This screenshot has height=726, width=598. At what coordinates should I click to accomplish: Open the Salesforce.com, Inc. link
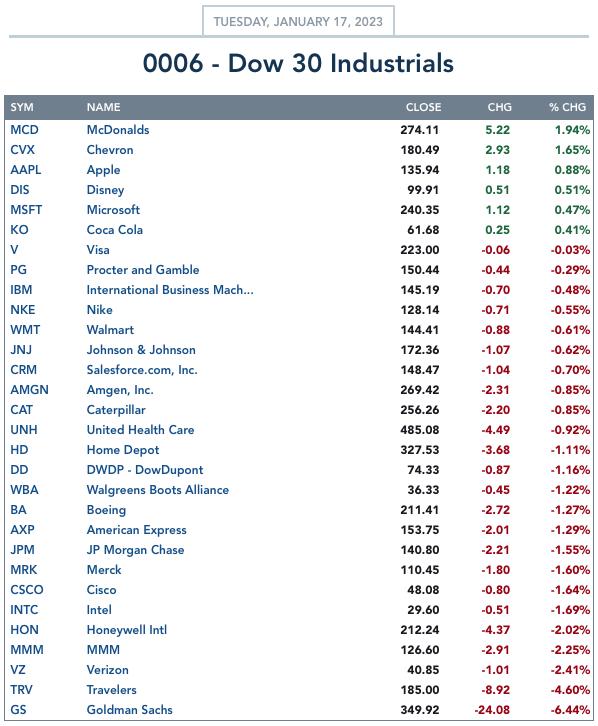pos(142,370)
